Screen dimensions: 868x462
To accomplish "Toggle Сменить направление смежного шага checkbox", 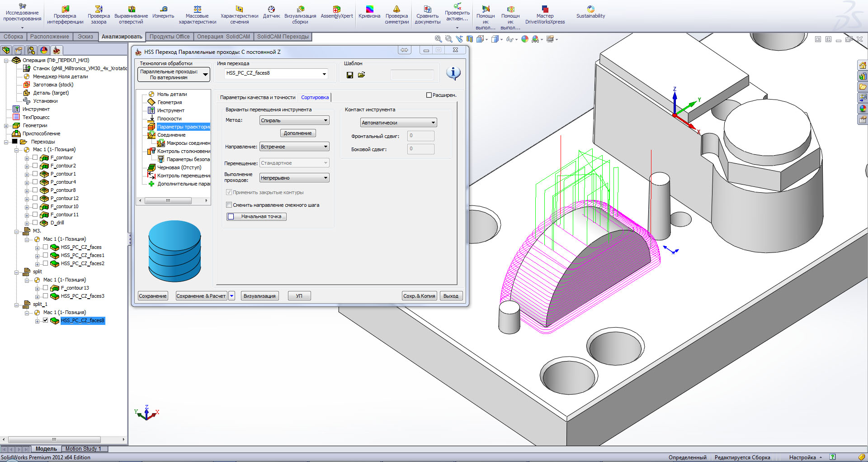I will coord(229,205).
